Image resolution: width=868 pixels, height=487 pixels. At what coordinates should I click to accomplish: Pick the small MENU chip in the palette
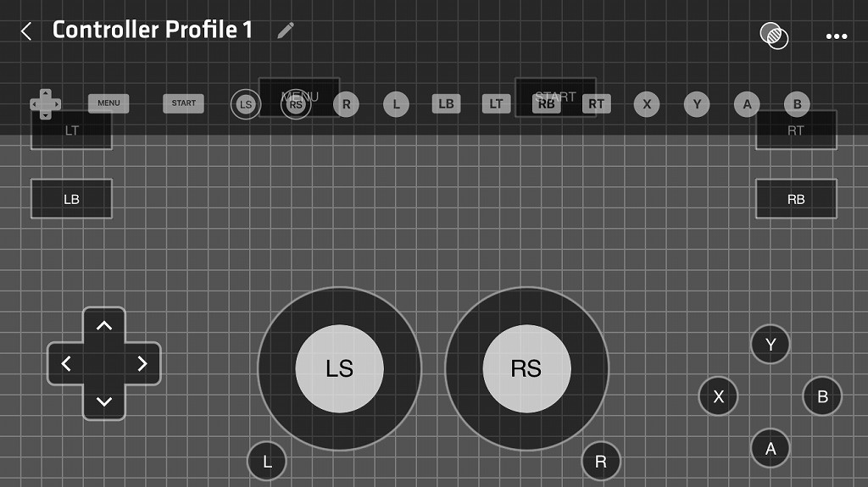point(108,103)
